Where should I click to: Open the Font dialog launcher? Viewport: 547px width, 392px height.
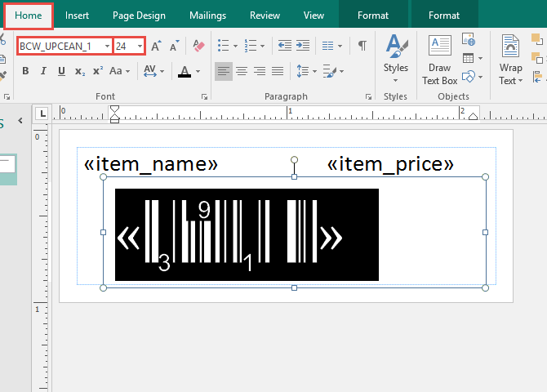pyautogui.click(x=204, y=96)
